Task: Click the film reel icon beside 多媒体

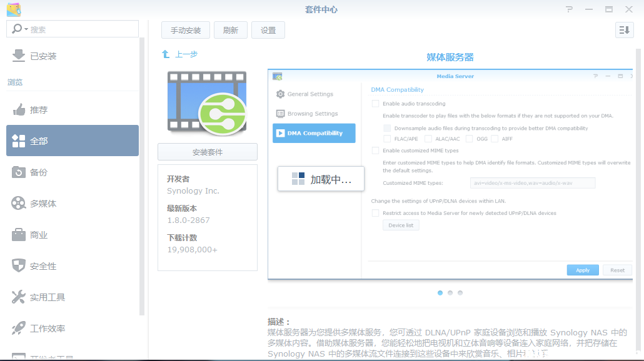Action: coord(19,203)
